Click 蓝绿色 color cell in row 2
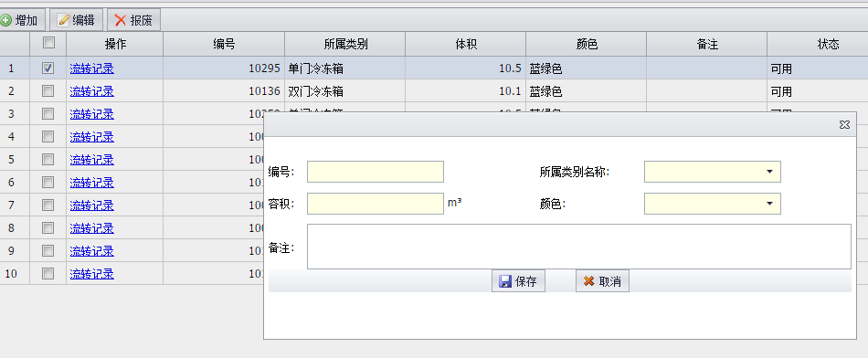The image size is (868, 358). [x=587, y=91]
